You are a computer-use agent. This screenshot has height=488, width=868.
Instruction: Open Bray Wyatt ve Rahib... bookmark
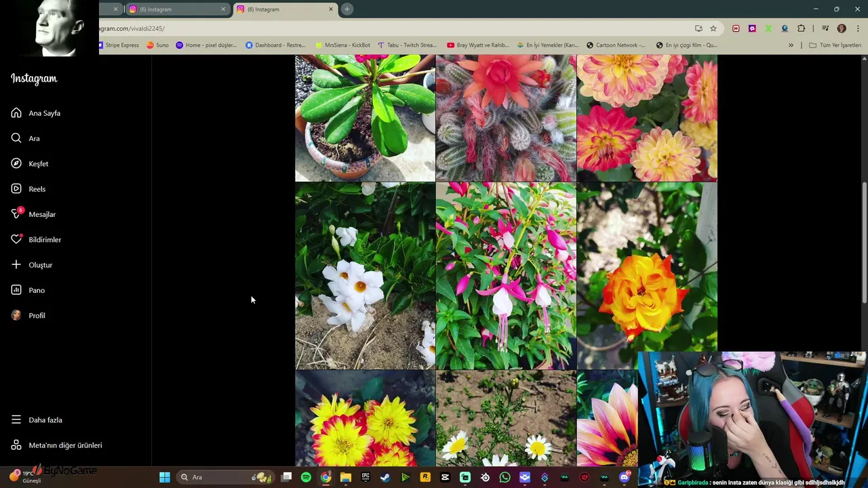(x=477, y=45)
